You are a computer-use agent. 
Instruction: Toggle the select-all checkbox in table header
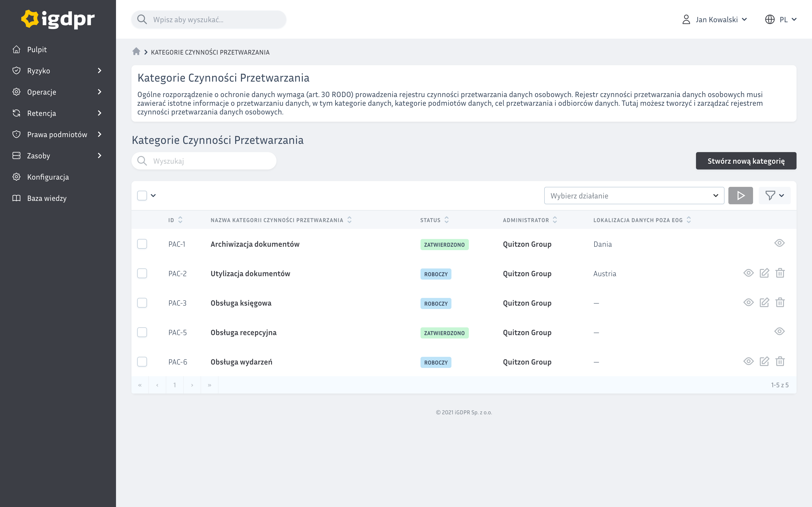(x=142, y=196)
